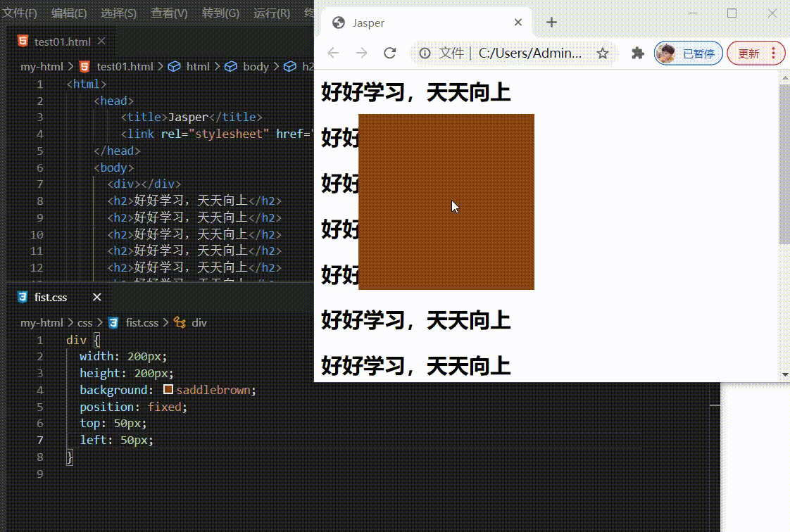Click the position: fixed; line
This screenshot has height=532, width=790.
coord(133,407)
